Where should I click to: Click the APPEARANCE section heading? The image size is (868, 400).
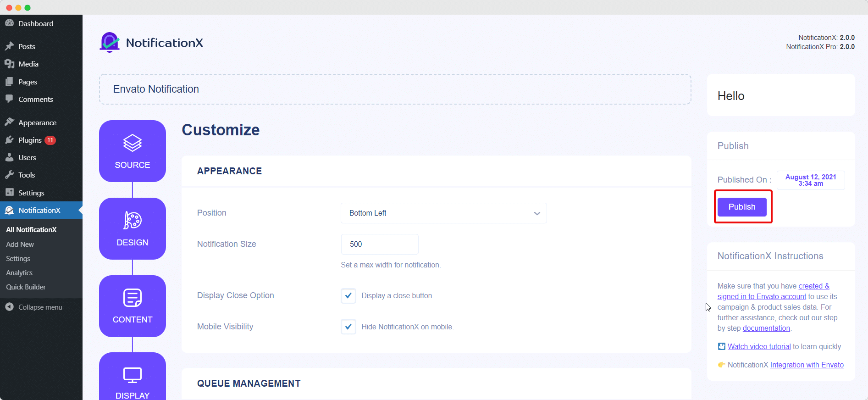click(229, 171)
